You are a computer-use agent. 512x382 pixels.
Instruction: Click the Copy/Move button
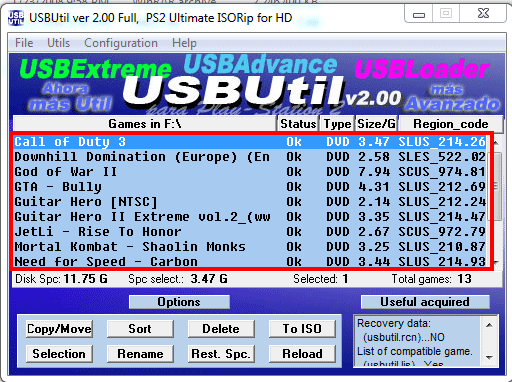tap(59, 329)
